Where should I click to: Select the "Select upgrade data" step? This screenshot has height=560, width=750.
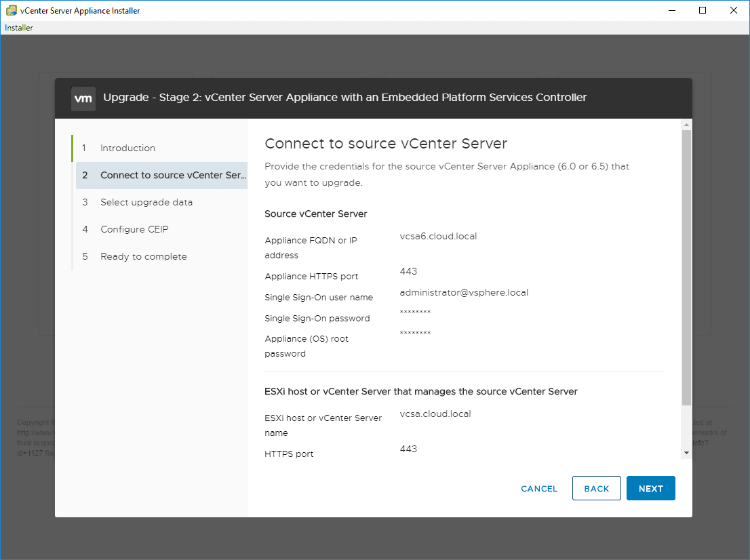(x=146, y=202)
